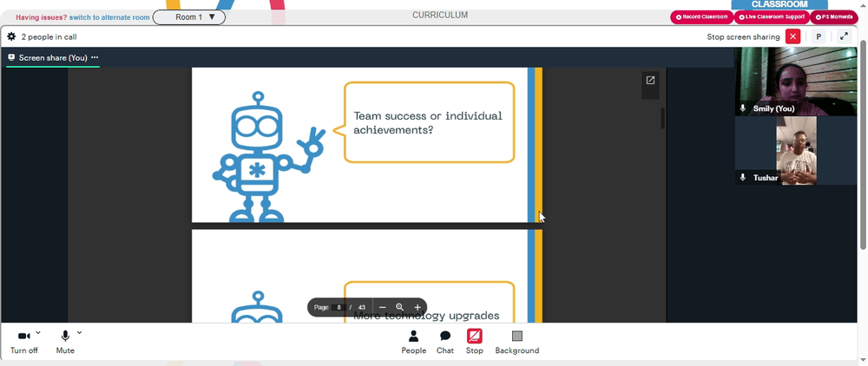
Task: Select the Screen share (You) tab
Action: point(53,57)
